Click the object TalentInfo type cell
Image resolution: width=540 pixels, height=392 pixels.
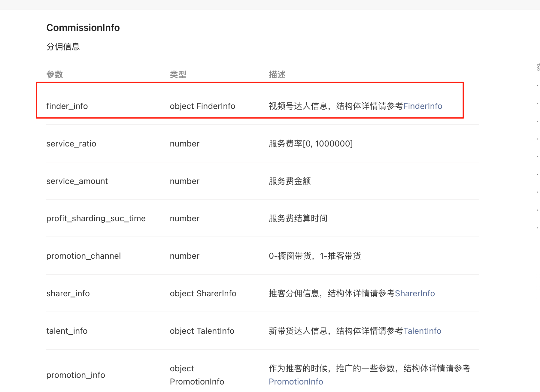pyautogui.click(x=202, y=331)
